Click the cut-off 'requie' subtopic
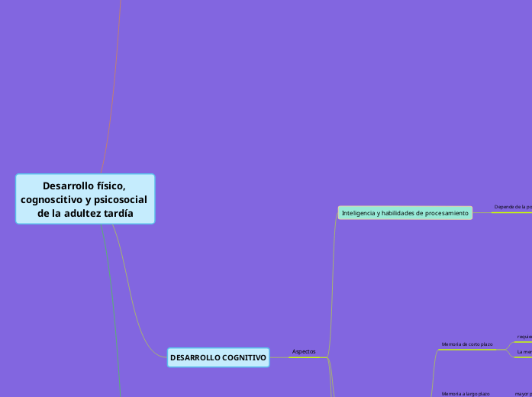Screen dimensions: 532x397 click(x=524, y=336)
